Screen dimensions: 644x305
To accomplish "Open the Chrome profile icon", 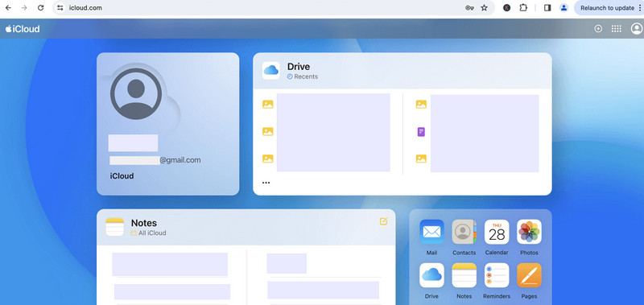I will (564, 8).
